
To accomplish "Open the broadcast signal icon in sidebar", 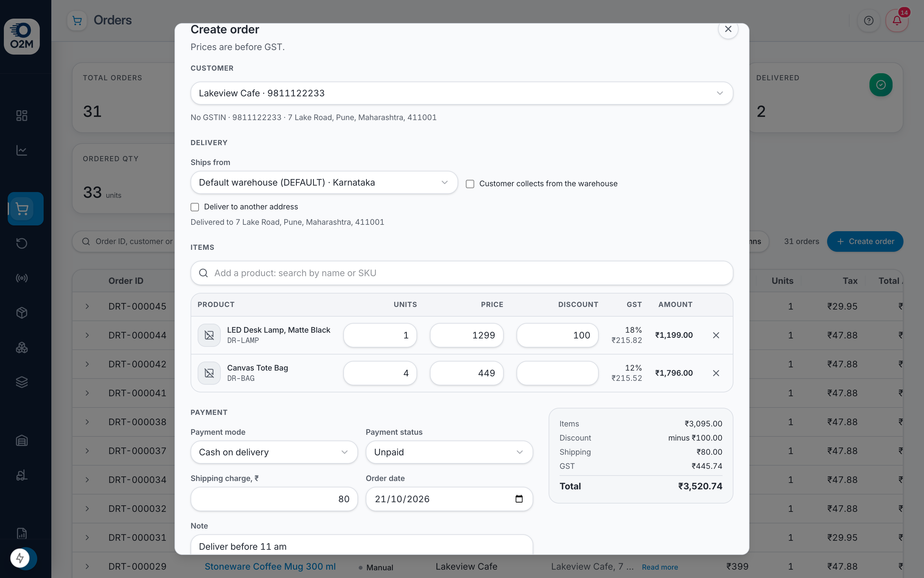I will pos(22,278).
